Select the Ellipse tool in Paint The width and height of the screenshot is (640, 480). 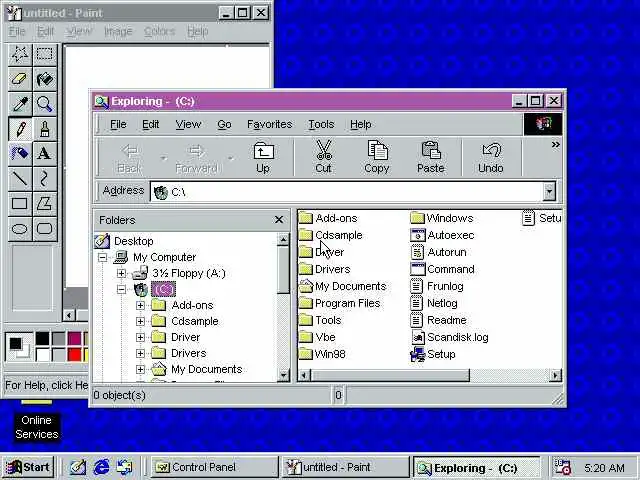click(20, 229)
